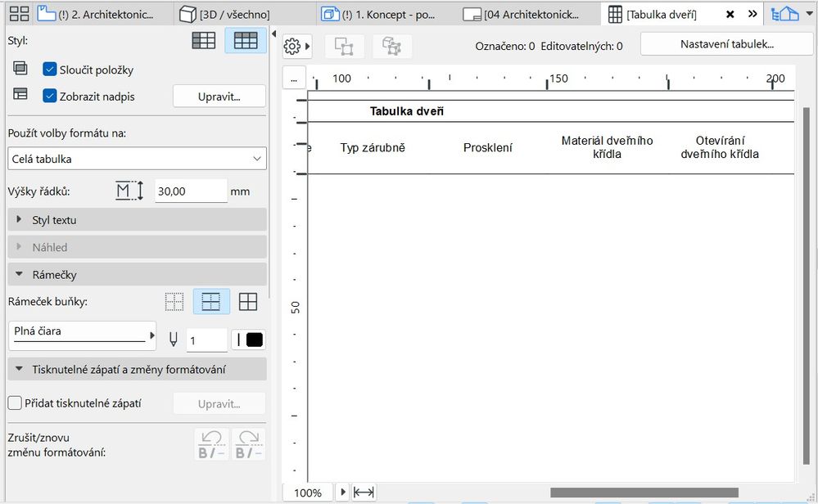Open the navigator building icon

tap(784, 14)
